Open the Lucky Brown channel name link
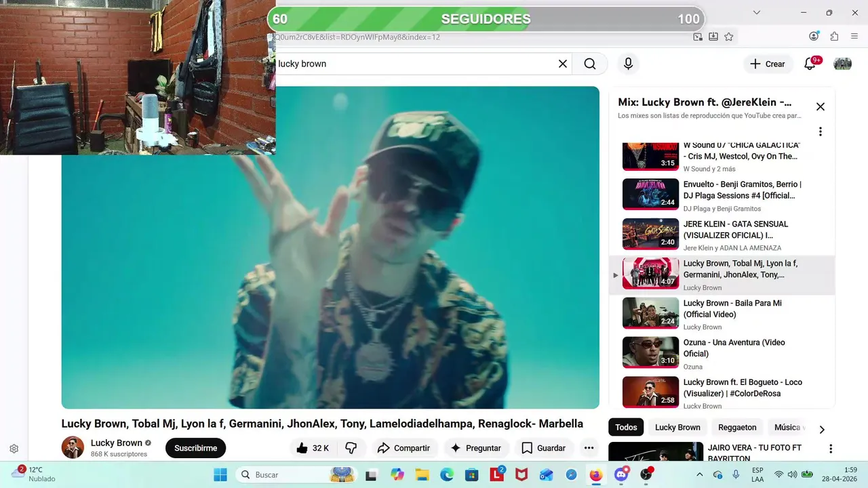This screenshot has height=488, width=868. (x=117, y=443)
